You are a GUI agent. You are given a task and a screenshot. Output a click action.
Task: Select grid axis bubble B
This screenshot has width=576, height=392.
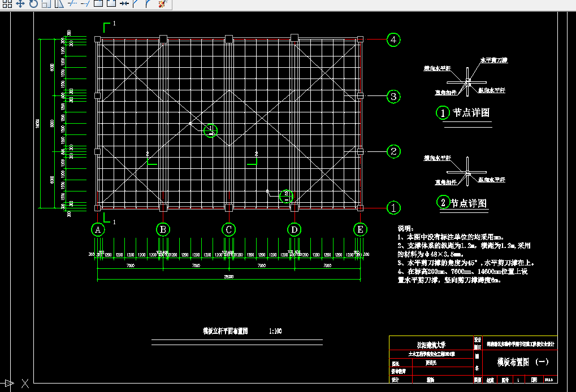pyautogui.click(x=163, y=230)
